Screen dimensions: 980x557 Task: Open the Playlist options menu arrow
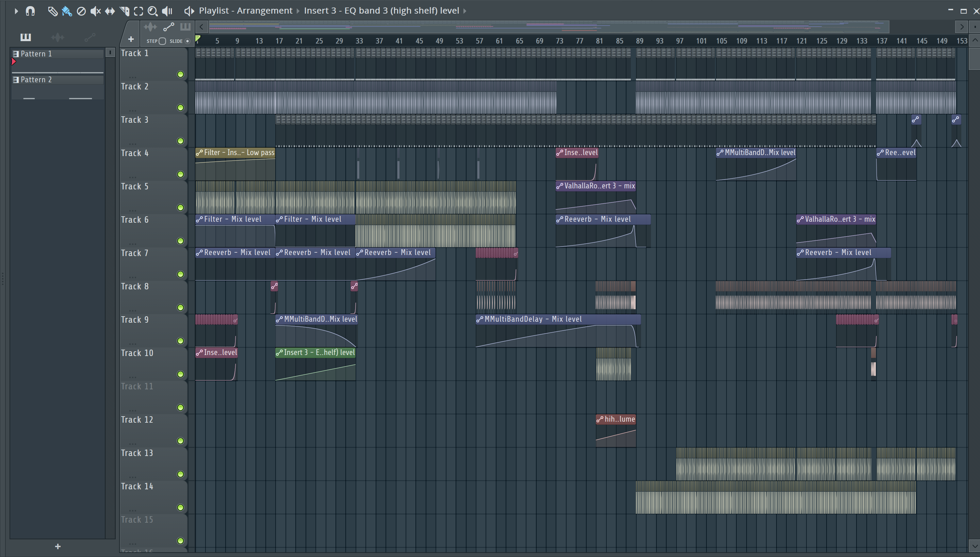click(x=16, y=11)
